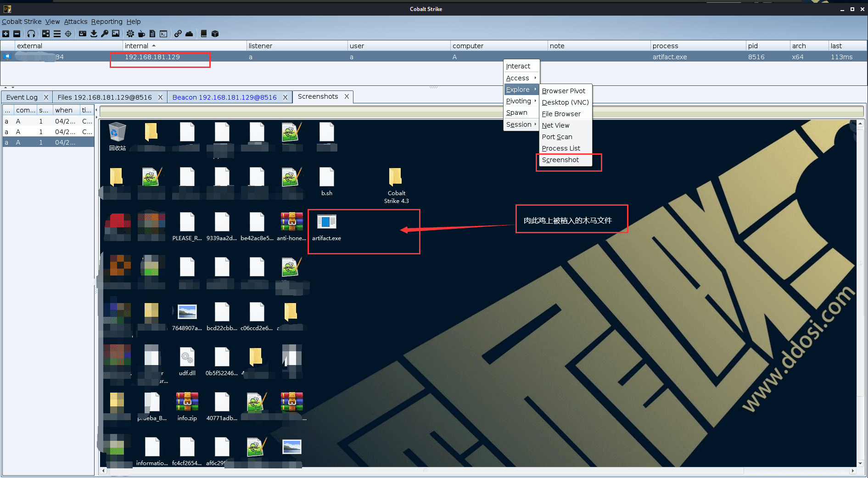The height and width of the screenshot is (478, 868).
Task: Sort sessions by external column header
Action: 69,46
